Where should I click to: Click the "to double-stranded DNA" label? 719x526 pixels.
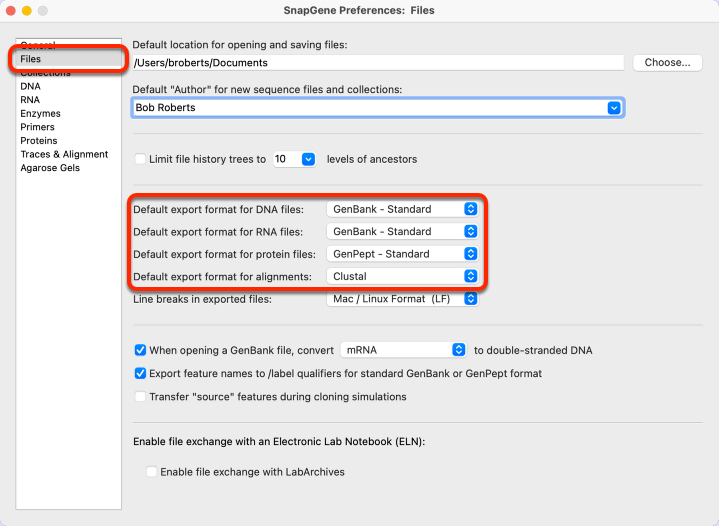pos(533,350)
